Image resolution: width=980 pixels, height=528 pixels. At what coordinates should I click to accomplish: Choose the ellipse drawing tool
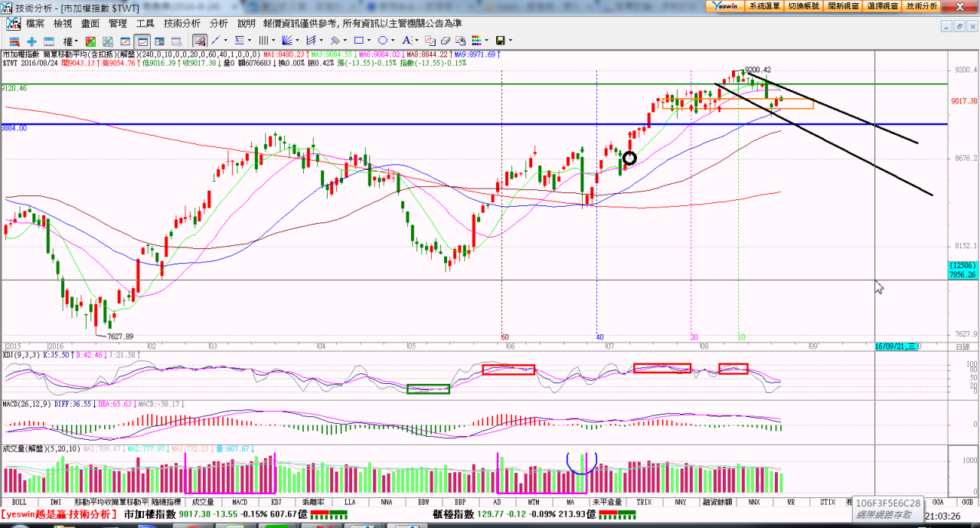pos(383,41)
